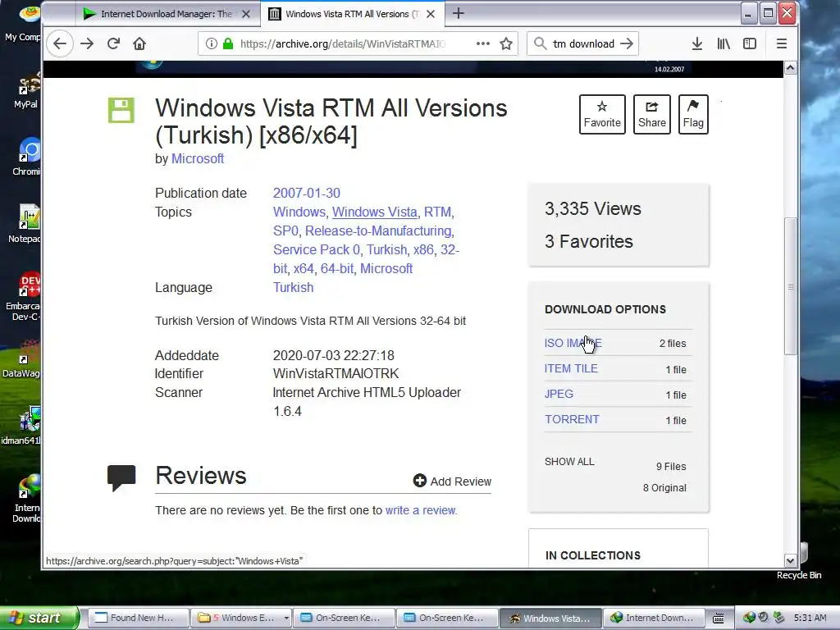Open the 'Release-to-Manufacturing' topic link

point(378,231)
